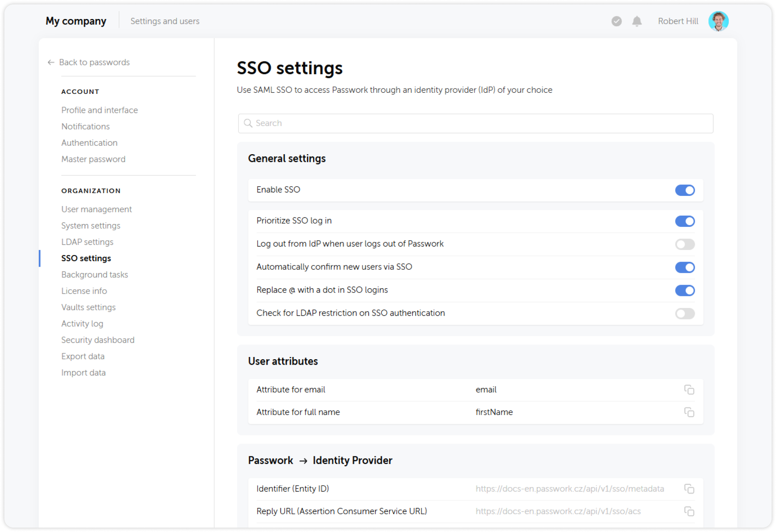
Task: Copy the Attribute for full name value
Action: (690, 412)
